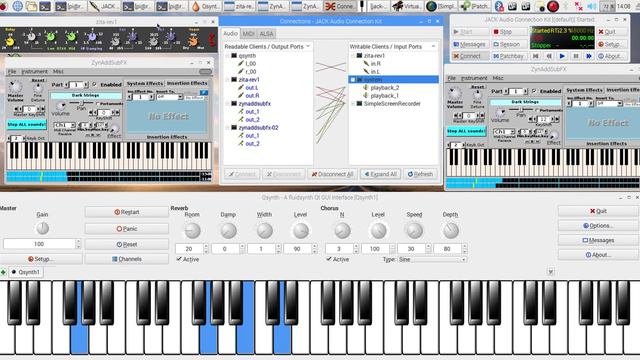Open Patchbay in the JACK control window
Viewport: 640px width, 360px height.
(x=509, y=56)
